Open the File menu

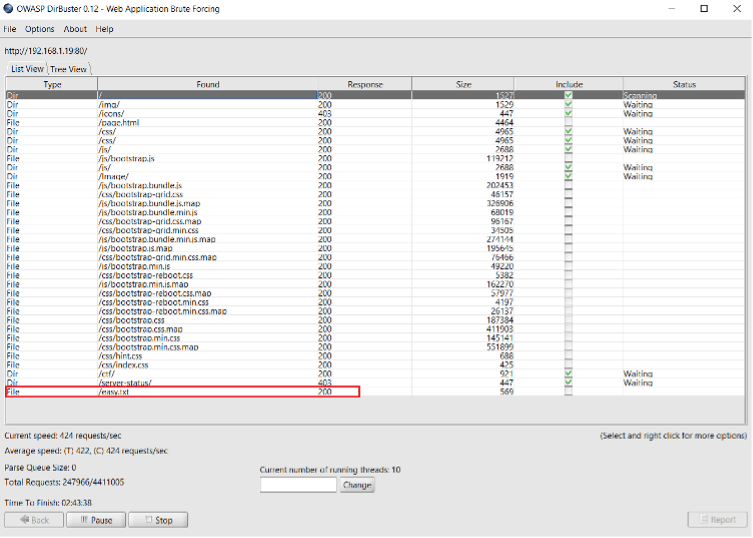tap(10, 29)
